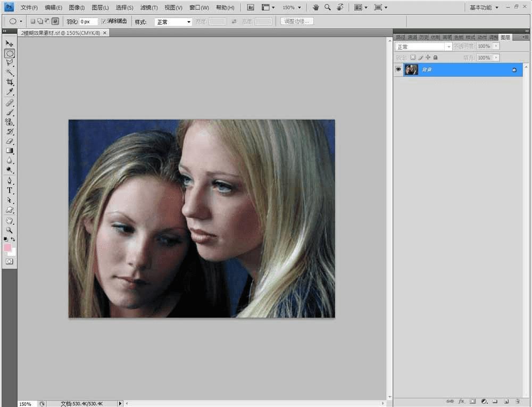Open the layer blend mode 正常 dropdown

423,47
